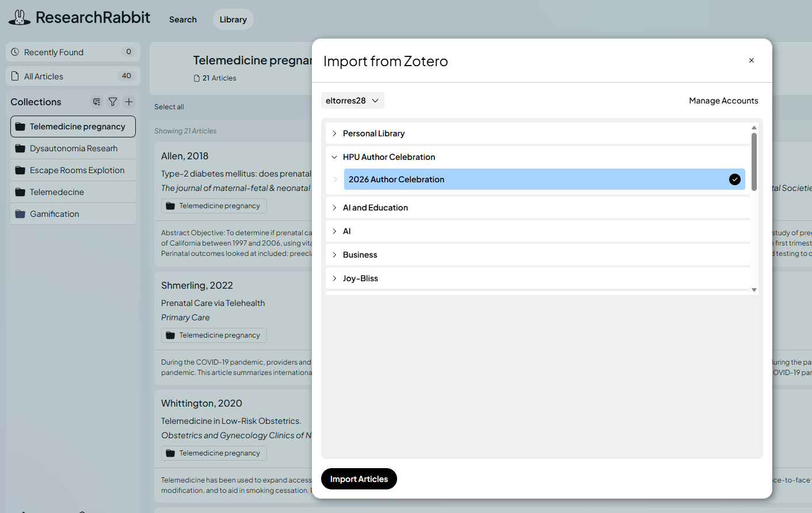Click folder icon in Whittington 2020 tag
This screenshot has height=513, width=812.
click(x=170, y=453)
